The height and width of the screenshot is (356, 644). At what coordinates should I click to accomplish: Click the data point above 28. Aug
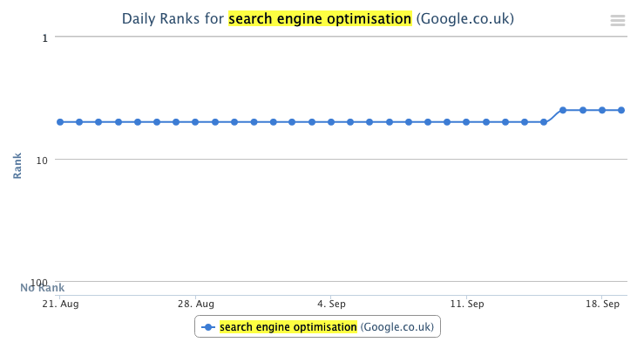tap(195, 122)
